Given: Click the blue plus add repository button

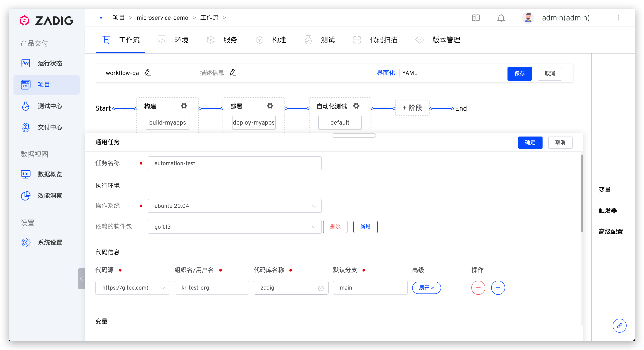Looking at the screenshot, I should 498,288.
